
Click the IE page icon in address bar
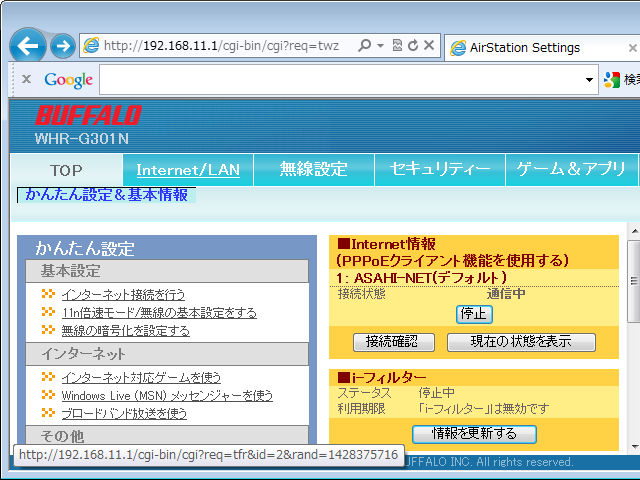91,45
